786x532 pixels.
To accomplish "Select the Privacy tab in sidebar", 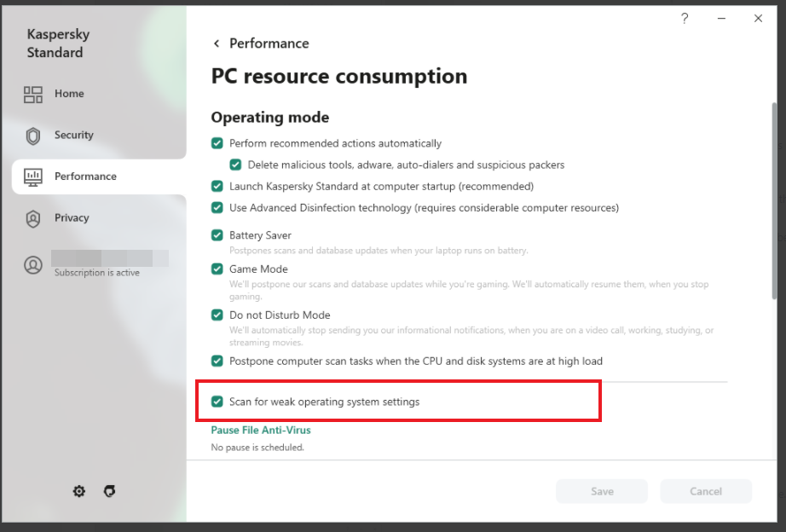I will pyautogui.click(x=99, y=218).
